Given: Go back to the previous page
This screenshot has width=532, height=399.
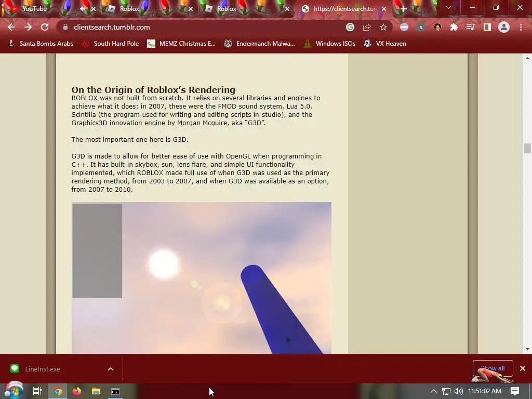Looking at the screenshot, I should tap(11, 27).
